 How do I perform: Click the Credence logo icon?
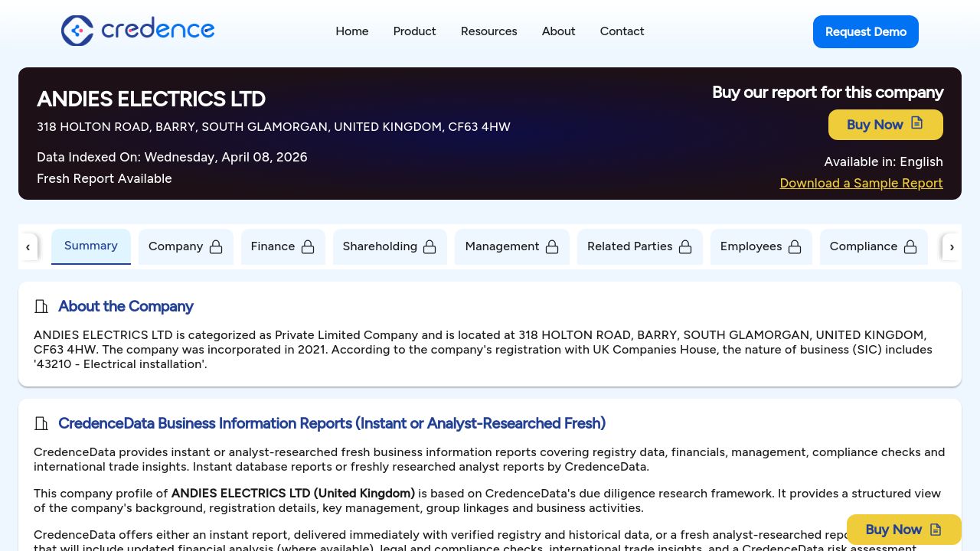(77, 31)
